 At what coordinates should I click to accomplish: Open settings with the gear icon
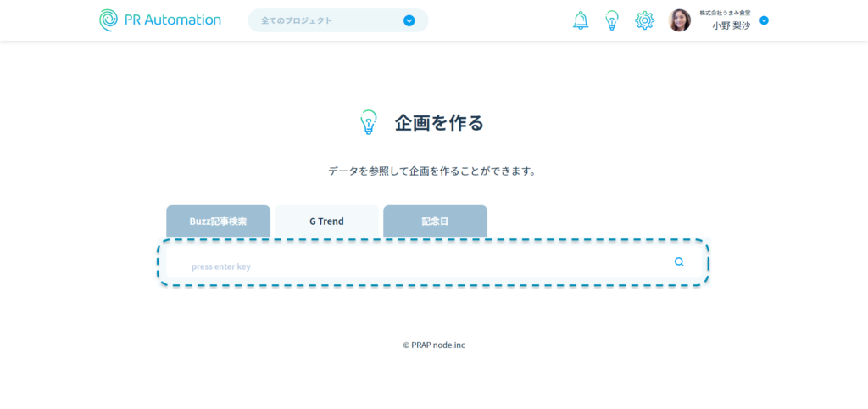(x=645, y=20)
